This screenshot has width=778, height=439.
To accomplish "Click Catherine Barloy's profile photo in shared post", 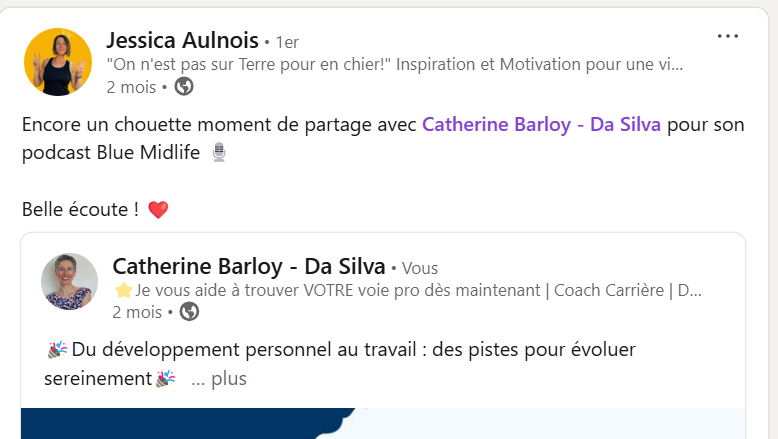I will click(69, 282).
